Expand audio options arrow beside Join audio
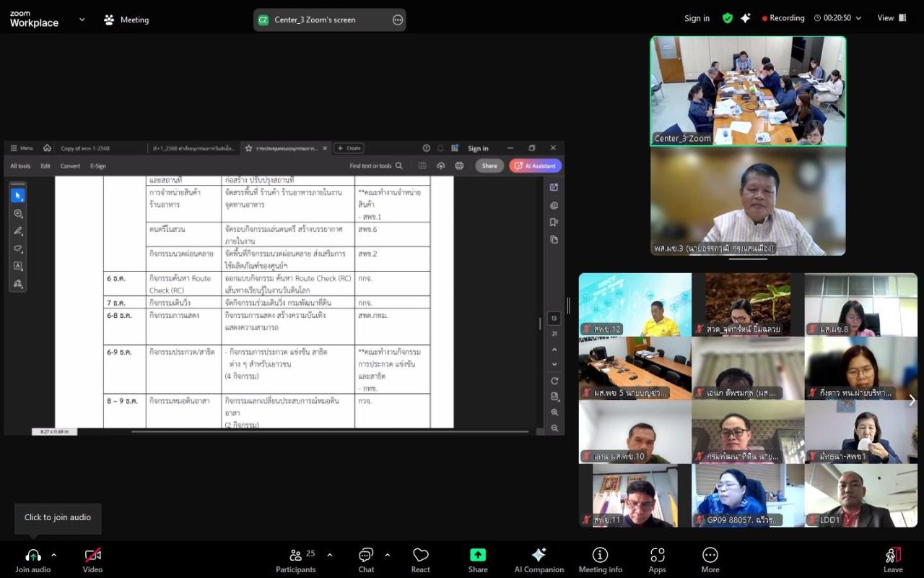This screenshot has height=578, width=924. [x=53, y=555]
